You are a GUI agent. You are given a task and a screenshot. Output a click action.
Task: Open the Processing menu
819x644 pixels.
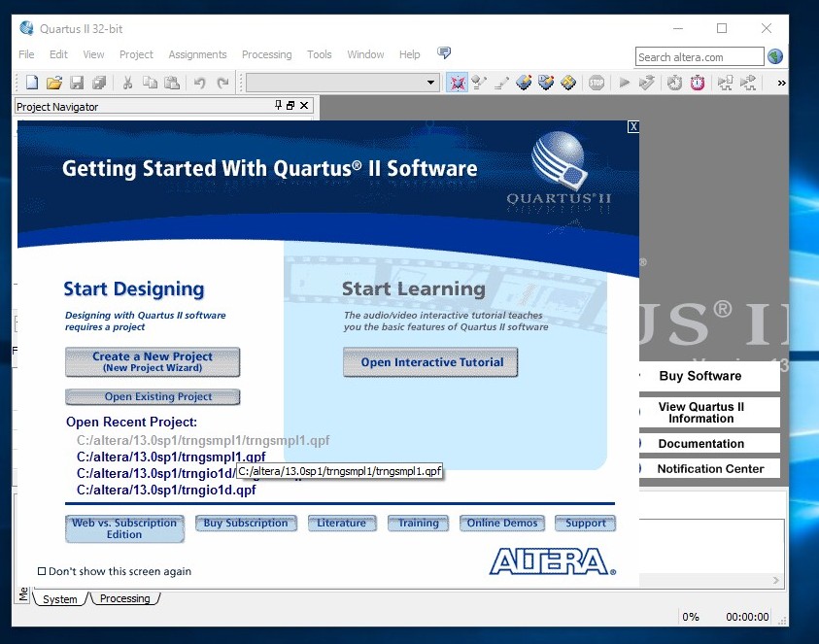[267, 54]
